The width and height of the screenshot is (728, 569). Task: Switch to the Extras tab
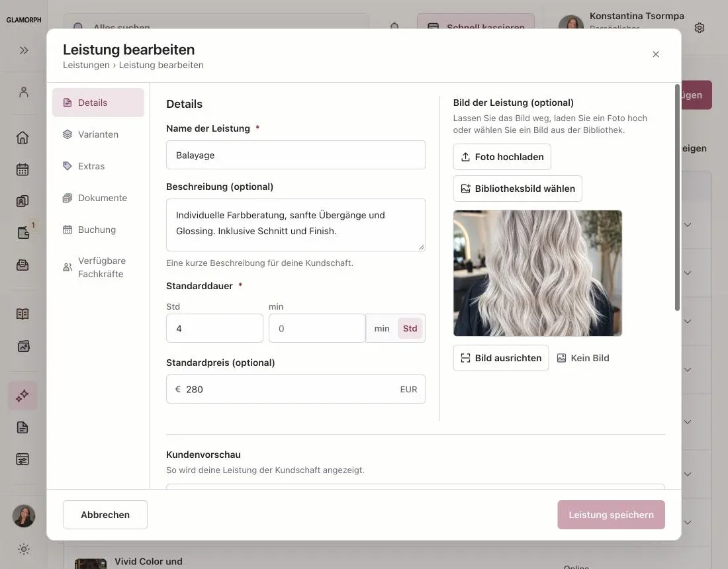tap(98, 166)
